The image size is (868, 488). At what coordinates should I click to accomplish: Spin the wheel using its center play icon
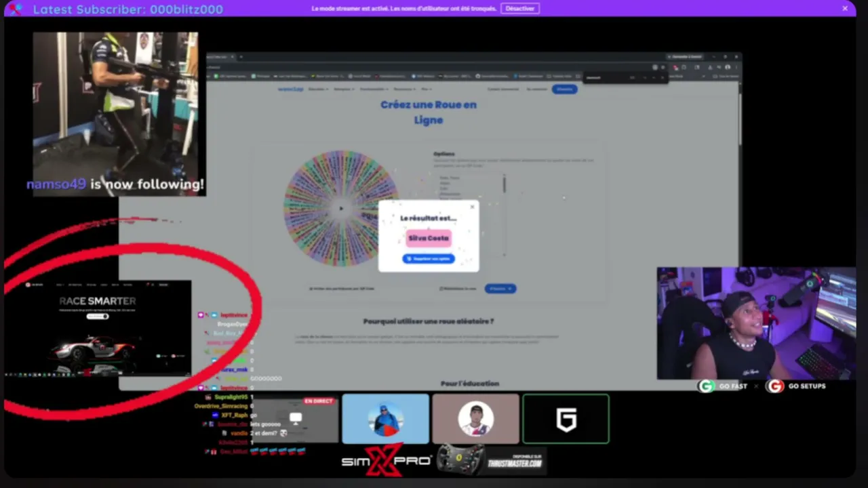coord(341,209)
